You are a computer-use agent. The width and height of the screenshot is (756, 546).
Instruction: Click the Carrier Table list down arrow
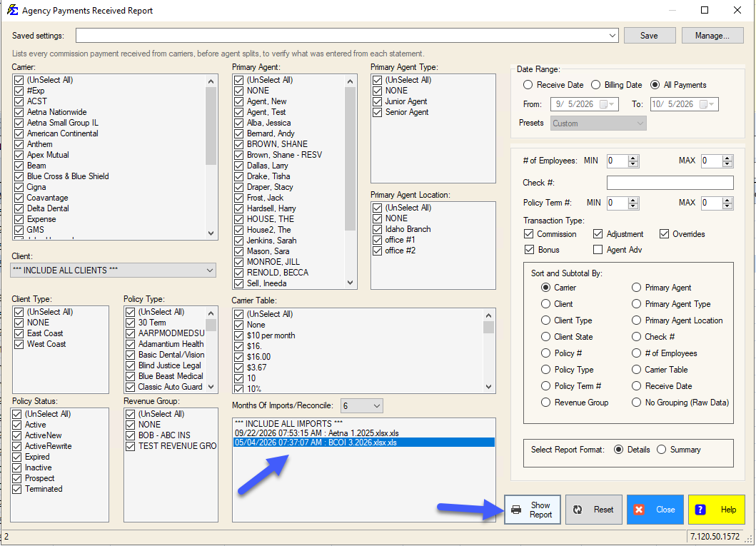tap(488, 387)
